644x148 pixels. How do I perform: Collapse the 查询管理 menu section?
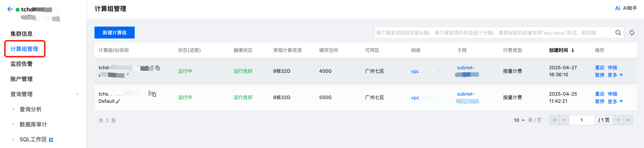[x=77, y=94]
